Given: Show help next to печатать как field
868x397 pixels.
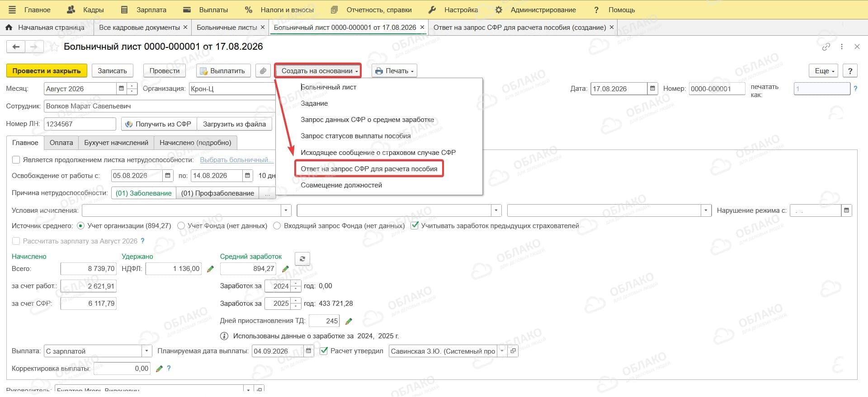Looking at the screenshot, I should [x=855, y=89].
